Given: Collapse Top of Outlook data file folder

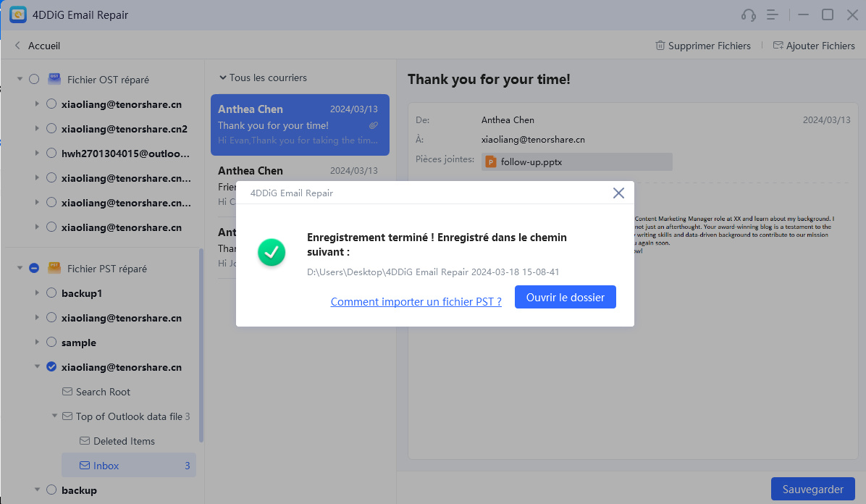Looking at the screenshot, I should (54, 416).
